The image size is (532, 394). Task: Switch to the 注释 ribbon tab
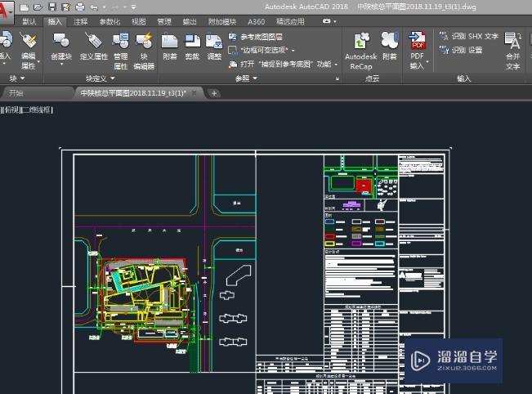tap(80, 21)
